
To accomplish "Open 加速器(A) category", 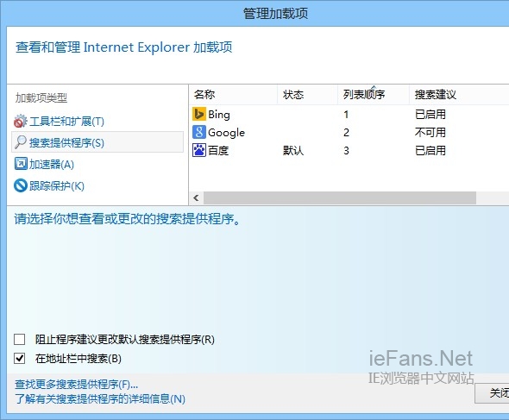I will click(x=52, y=164).
